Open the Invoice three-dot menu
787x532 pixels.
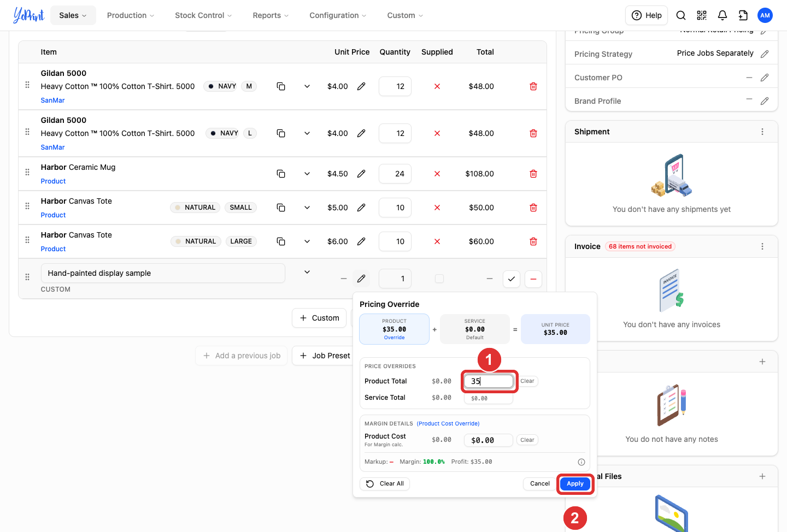click(762, 246)
